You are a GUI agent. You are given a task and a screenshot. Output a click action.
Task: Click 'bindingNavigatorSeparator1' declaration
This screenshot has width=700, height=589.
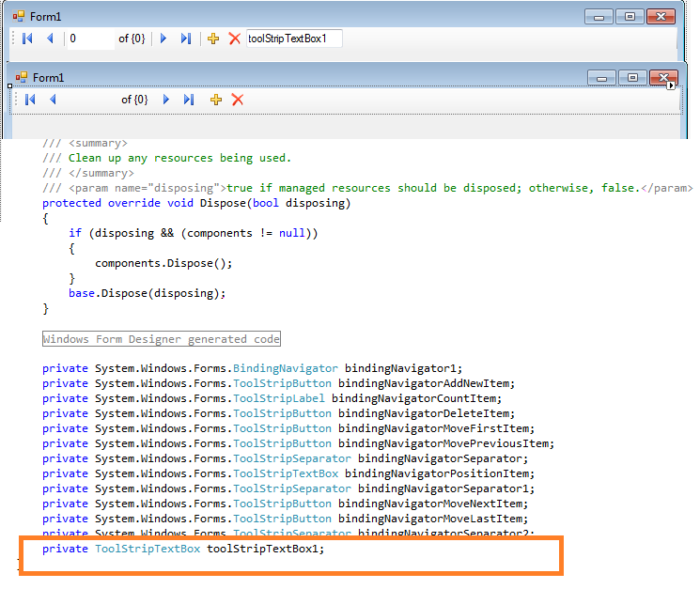[288, 489]
